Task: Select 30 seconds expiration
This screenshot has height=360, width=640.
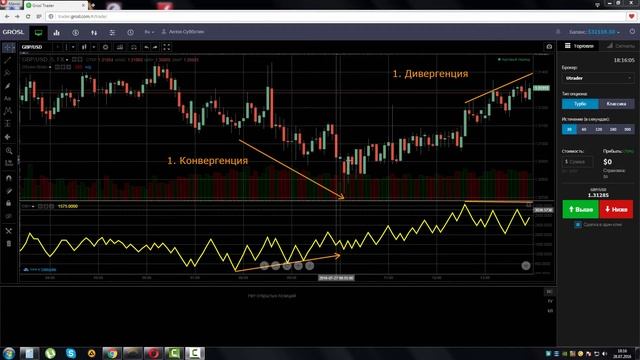Action: (x=569, y=129)
